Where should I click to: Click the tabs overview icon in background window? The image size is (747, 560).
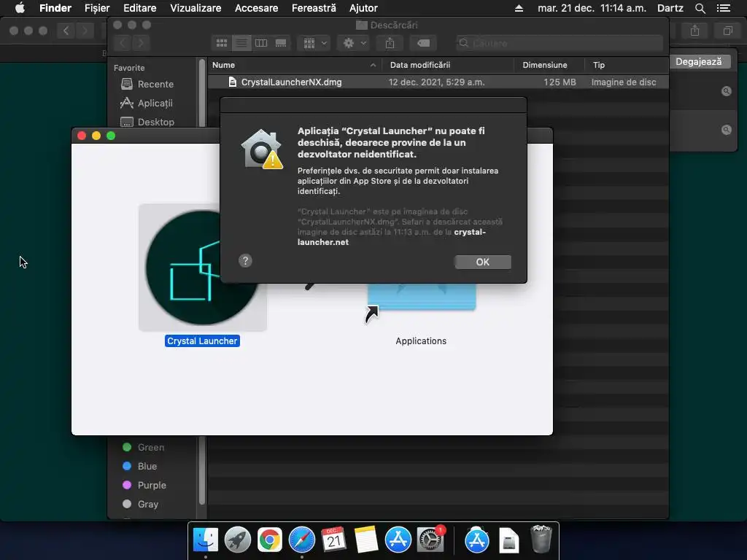pyautogui.click(x=727, y=31)
